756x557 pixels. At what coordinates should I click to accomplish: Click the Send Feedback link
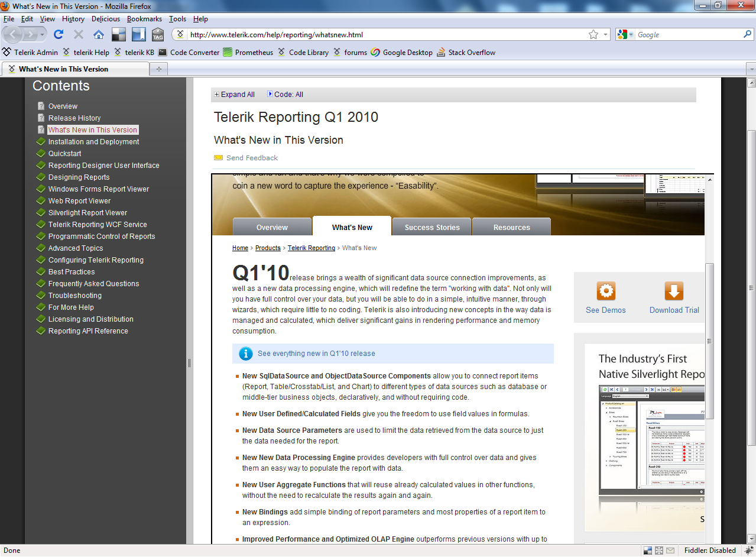pyautogui.click(x=252, y=158)
